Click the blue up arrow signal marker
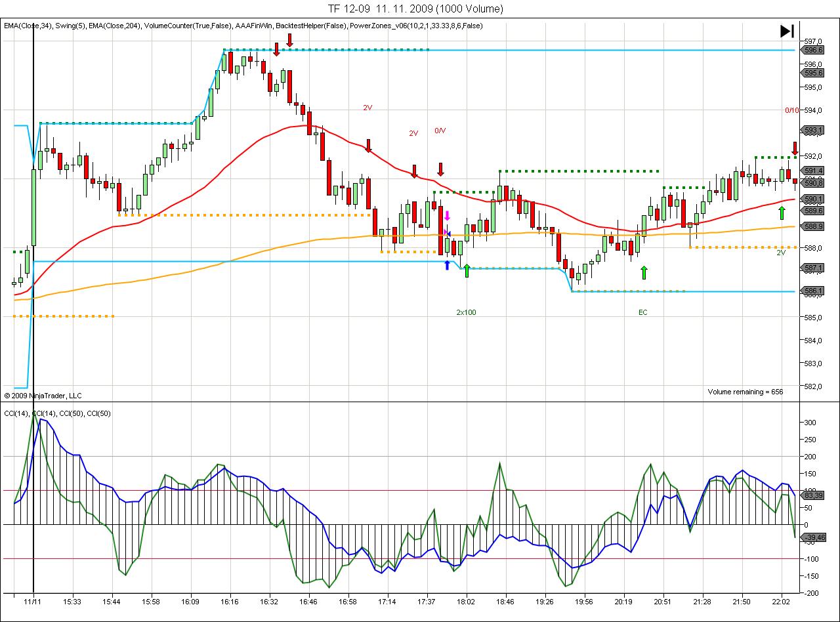Image resolution: width=840 pixels, height=622 pixels. [x=447, y=264]
